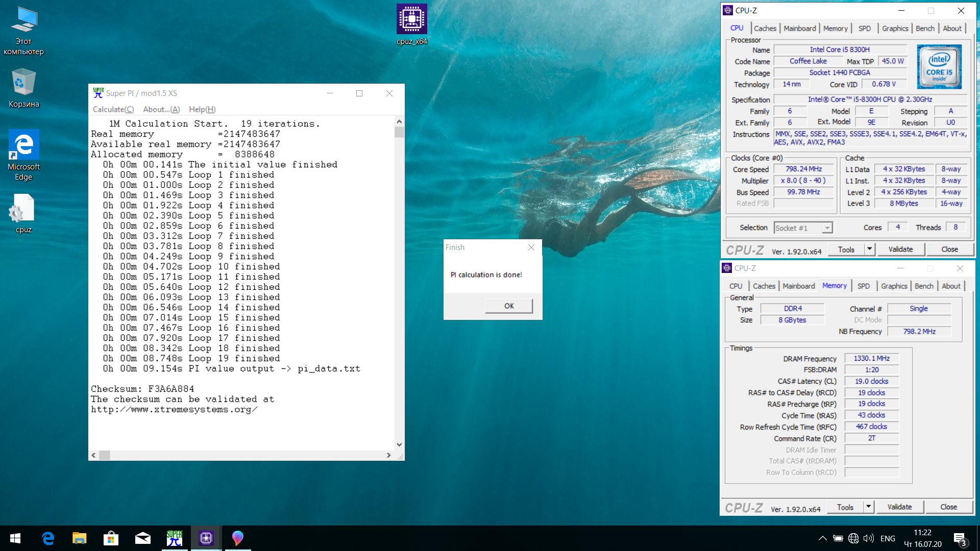This screenshot has height=551, width=980.
Task: Select the CPU tab in bottom CPU-Z
Action: 736,286
